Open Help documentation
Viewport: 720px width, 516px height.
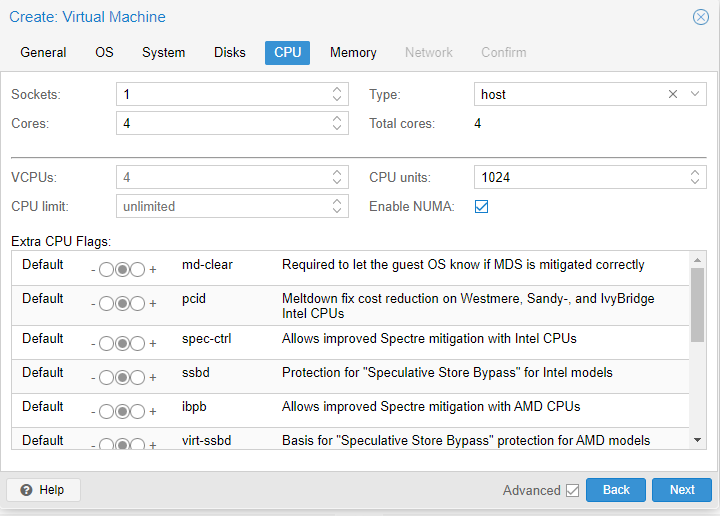(x=43, y=490)
